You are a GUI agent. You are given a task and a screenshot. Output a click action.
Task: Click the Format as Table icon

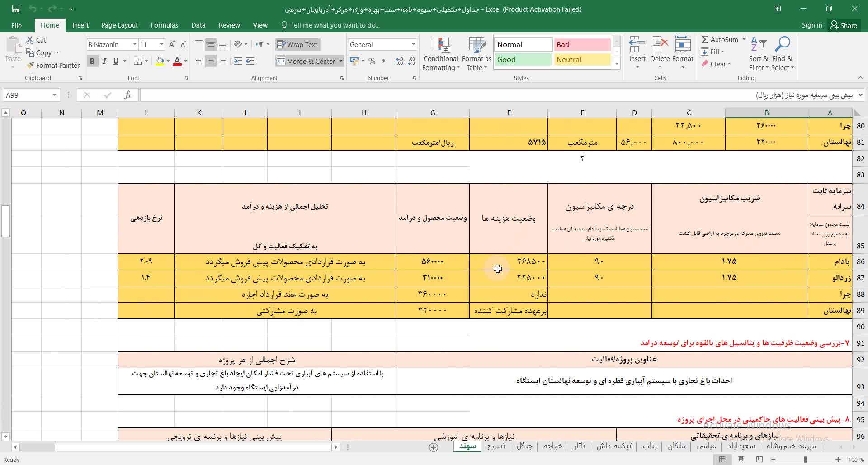[476, 54]
